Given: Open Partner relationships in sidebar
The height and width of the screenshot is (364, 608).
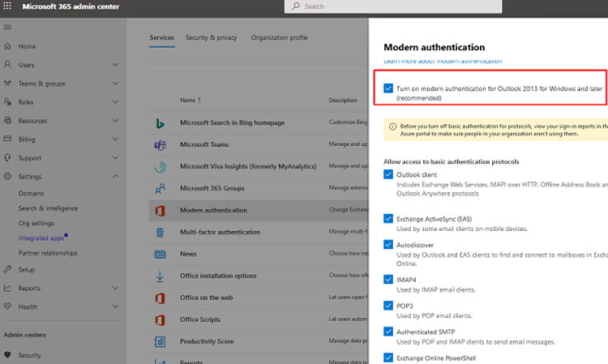Looking at the screenshot, I should pyautogui.click(x=48, y=253).
